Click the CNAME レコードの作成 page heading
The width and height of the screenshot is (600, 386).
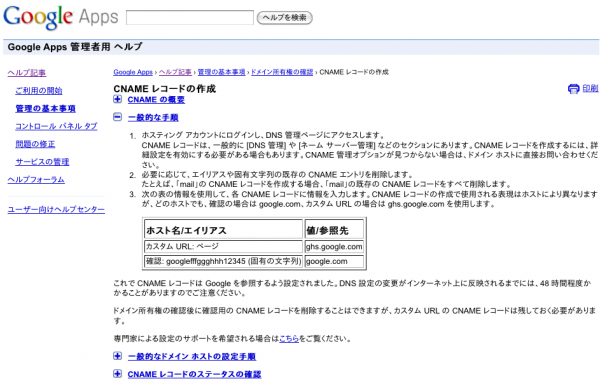pyautogui.click(x=165, y=89)
